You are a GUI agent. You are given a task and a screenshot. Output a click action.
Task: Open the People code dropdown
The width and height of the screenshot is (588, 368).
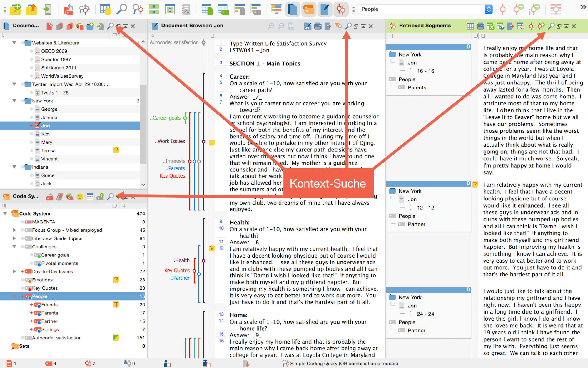pos(489,9)
